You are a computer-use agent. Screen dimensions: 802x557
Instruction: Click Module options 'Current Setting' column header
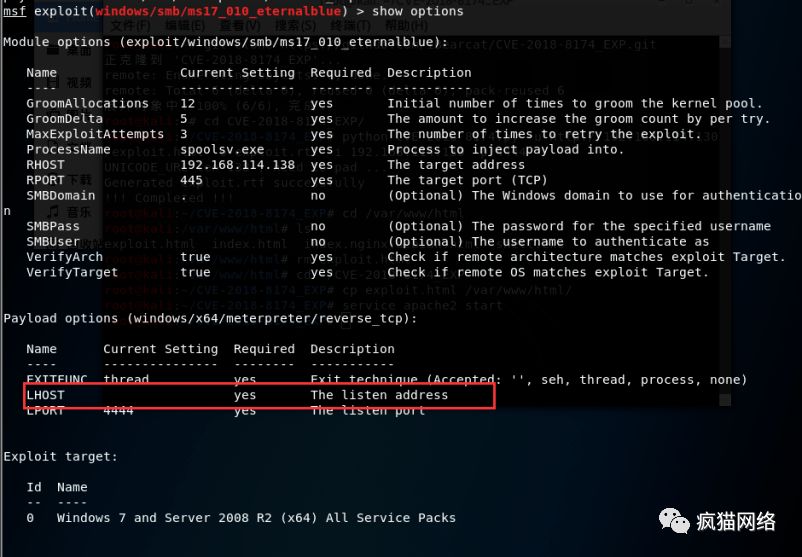[237, 73]
